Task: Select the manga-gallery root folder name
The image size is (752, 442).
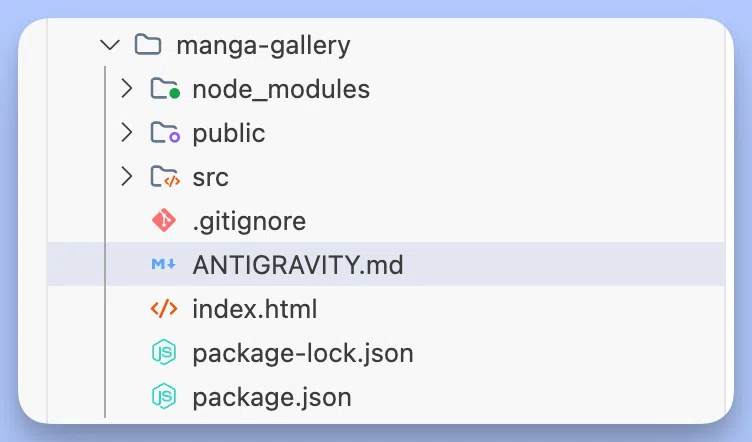Action: (263, 47)
